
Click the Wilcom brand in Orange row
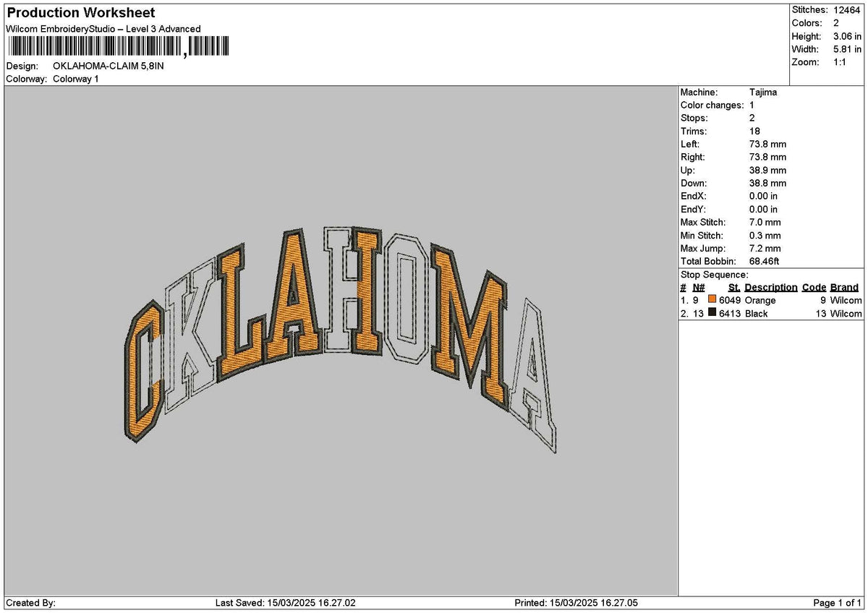click(x=846, y=301)
